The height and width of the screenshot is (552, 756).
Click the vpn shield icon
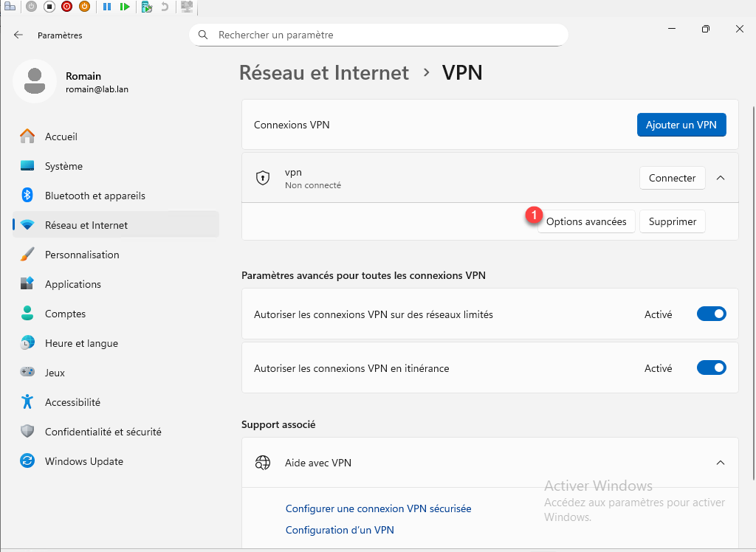click(x=262, y=178)
